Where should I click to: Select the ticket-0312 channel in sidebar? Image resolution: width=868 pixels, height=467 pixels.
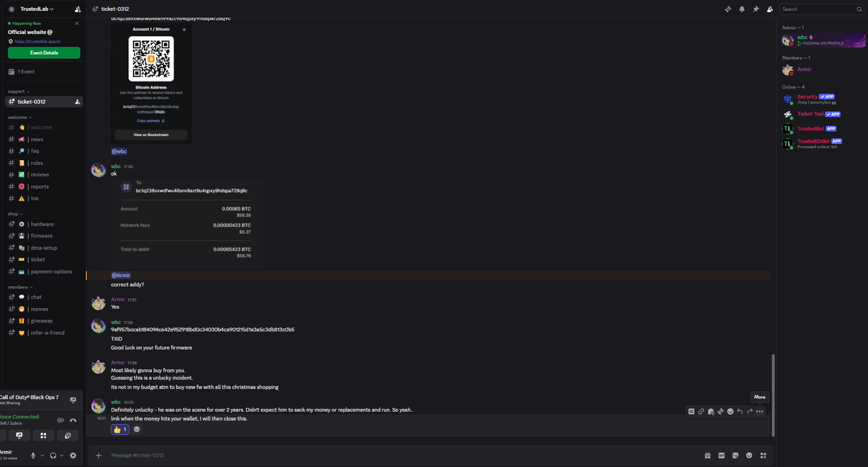[44, 102]
